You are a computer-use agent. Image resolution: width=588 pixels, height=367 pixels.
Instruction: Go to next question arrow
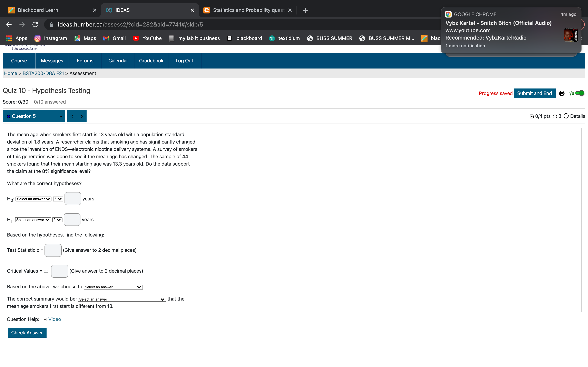[x=82, y=116]
